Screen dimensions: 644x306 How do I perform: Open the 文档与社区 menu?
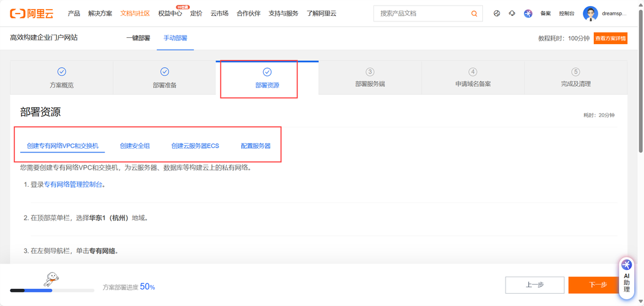coord(135,13)
